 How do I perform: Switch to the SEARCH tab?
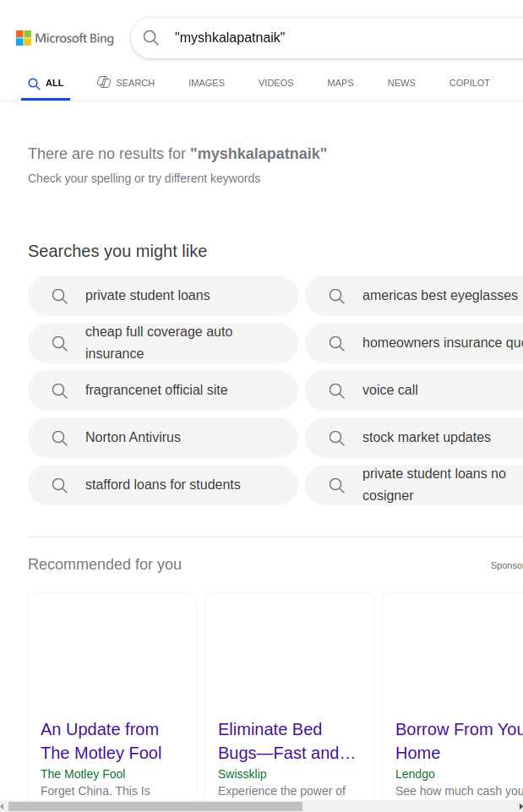(x=126, y=82)
